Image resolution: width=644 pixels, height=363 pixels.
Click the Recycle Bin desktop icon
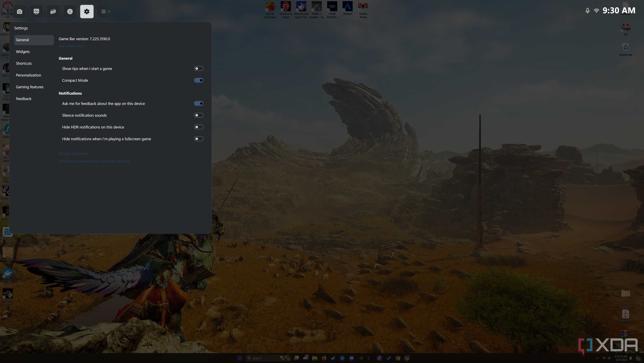click(x=626, y=49)
